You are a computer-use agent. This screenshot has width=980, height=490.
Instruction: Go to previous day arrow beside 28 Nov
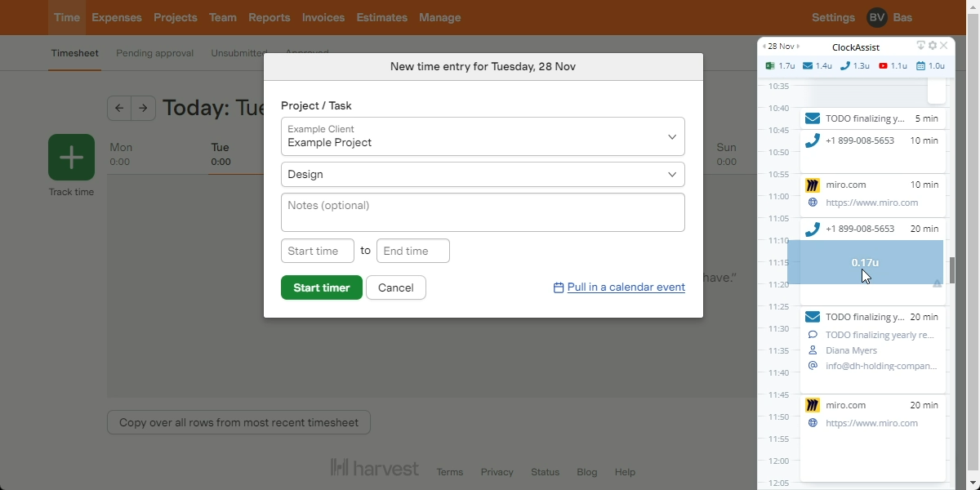[x=764, y=47]
